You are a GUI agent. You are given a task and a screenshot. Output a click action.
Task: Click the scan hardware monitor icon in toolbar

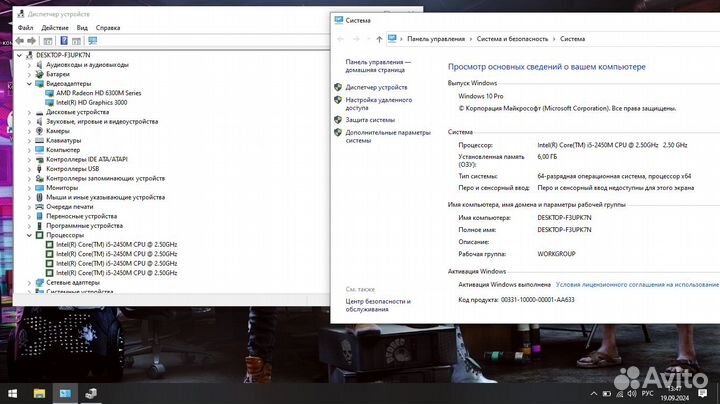92,41
